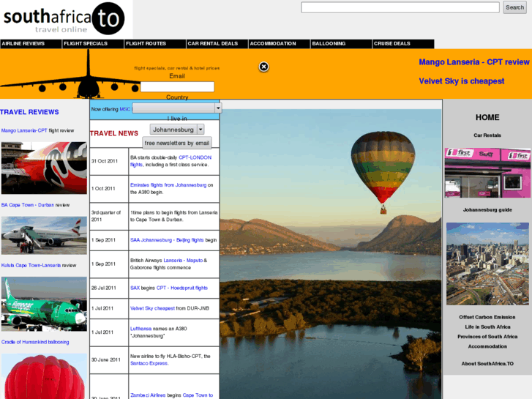This screenshot has width=532, height=399.
Task: Click the British Airways plane thumbnail
Action: pos(44,236)
